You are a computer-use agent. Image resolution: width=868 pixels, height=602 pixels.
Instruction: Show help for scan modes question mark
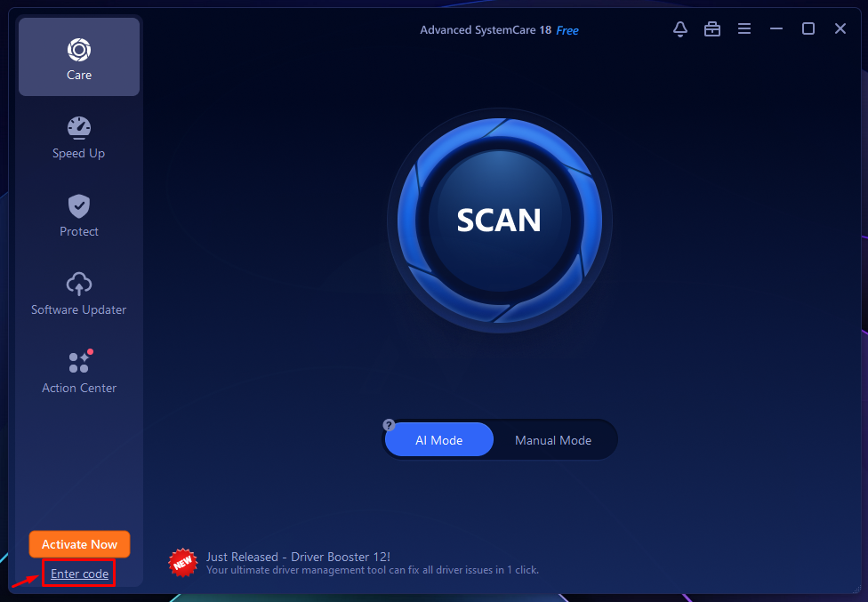click(389, 425)
